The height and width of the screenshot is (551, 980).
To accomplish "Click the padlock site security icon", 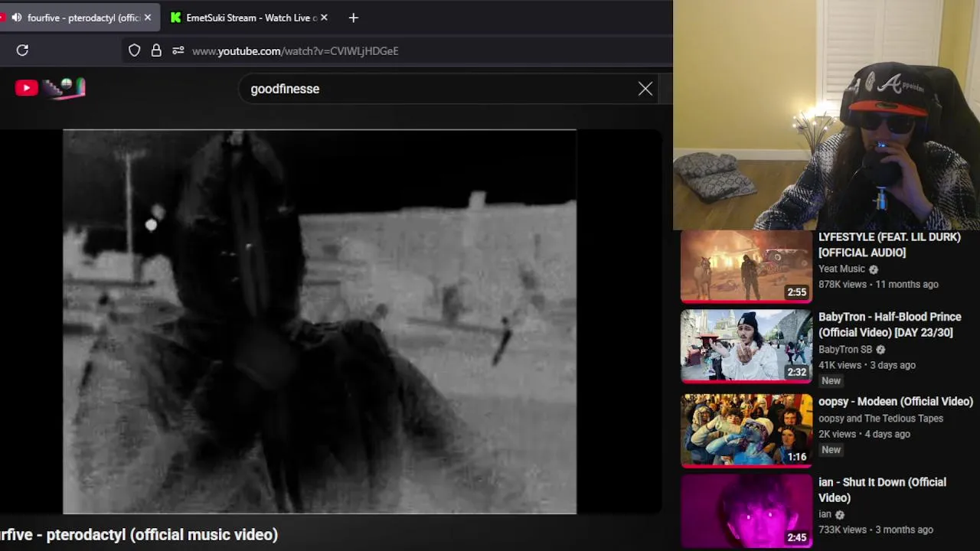I will (x=156, y=51).
